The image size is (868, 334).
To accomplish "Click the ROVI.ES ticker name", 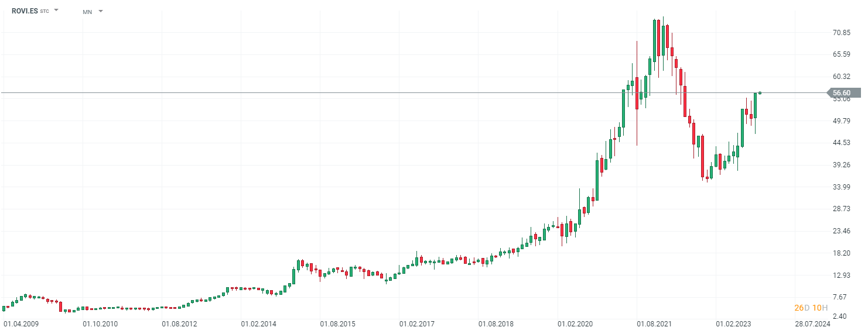I will click(x=25, y=11).
